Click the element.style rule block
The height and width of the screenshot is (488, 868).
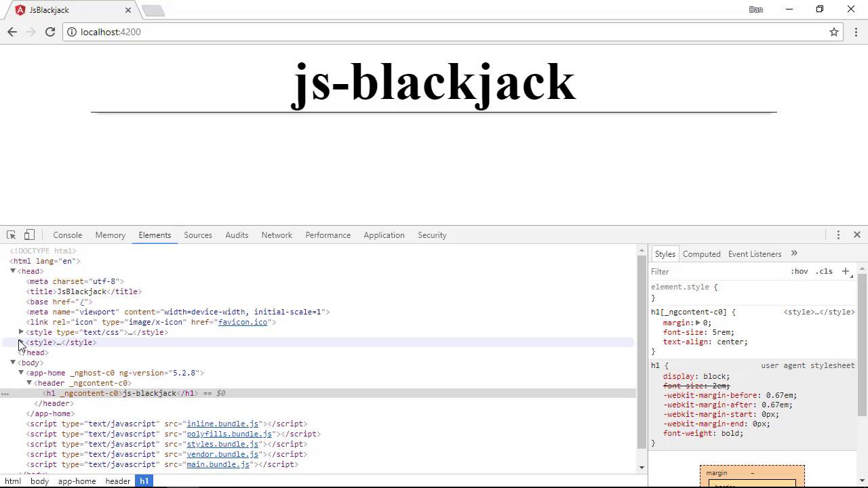pos(753,292)
